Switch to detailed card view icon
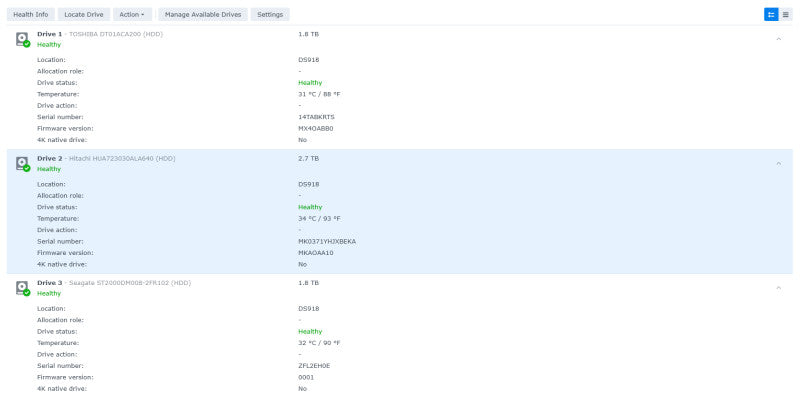800x397 pixels. click(771, 14)
